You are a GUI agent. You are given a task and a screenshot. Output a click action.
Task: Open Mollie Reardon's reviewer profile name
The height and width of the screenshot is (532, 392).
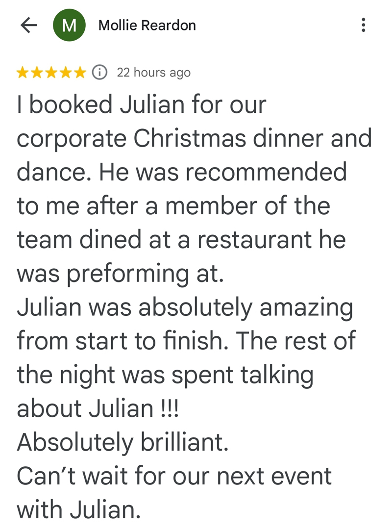click(x=147, y=25)
